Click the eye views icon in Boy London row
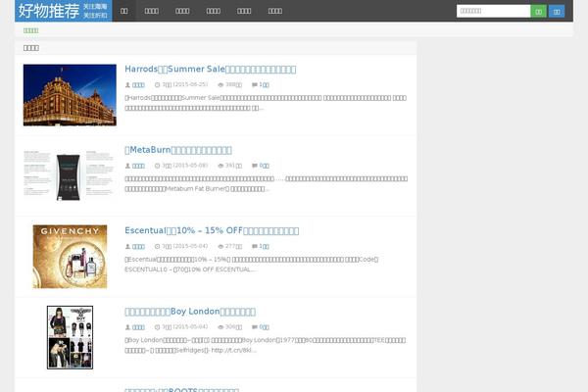 point(220,327)
